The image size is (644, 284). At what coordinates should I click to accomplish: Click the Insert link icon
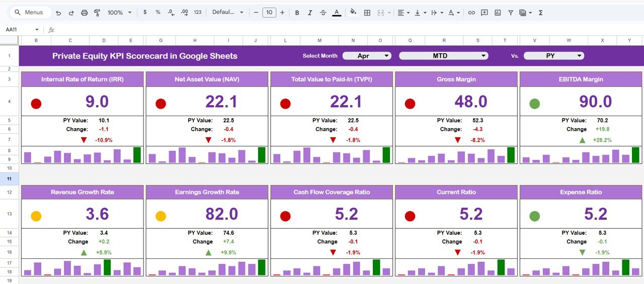click(x=471, y=13)
